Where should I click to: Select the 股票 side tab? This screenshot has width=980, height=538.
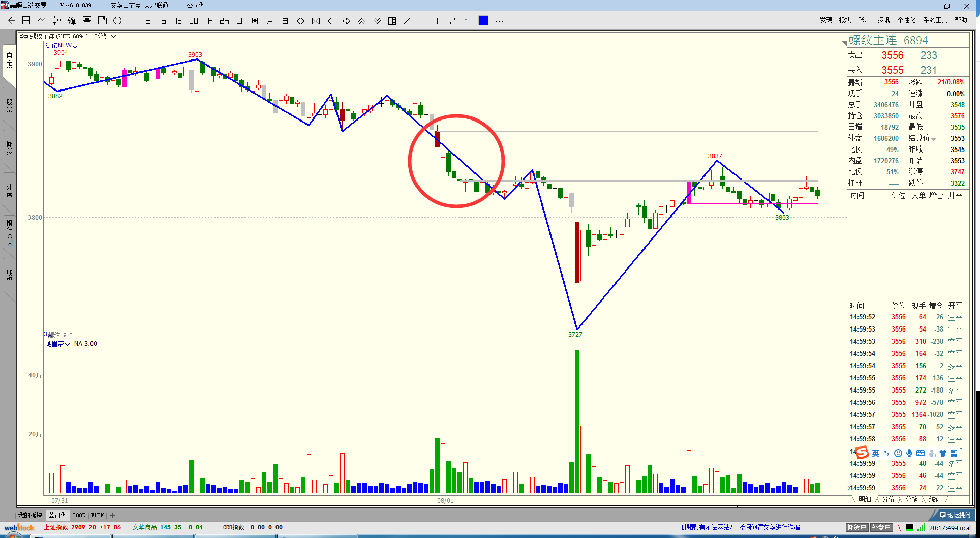click(9, 105)
